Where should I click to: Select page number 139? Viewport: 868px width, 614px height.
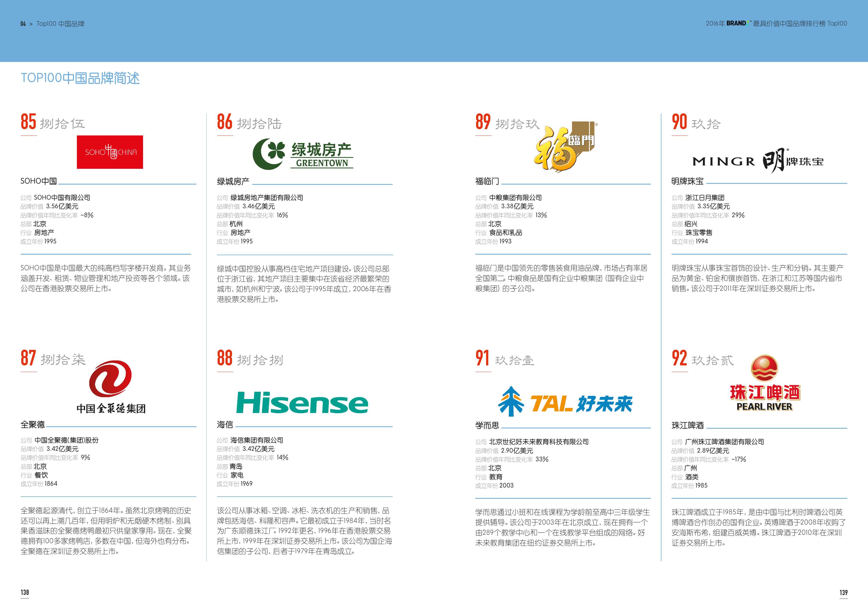click(x=843, y=592)
